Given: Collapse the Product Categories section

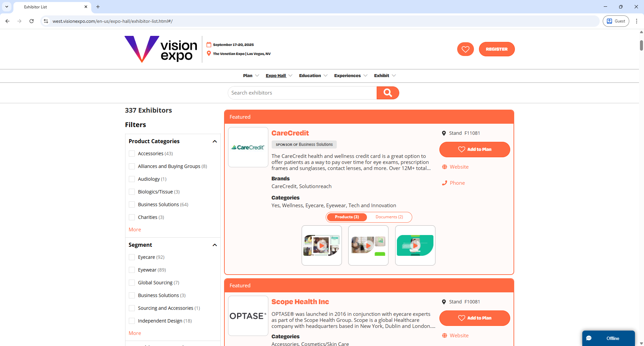Looking at the screenshot, I should pos(215,141).
